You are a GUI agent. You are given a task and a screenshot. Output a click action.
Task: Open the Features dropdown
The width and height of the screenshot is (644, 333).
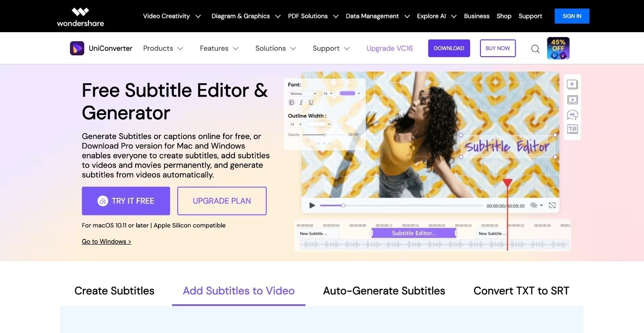[219, 48]
